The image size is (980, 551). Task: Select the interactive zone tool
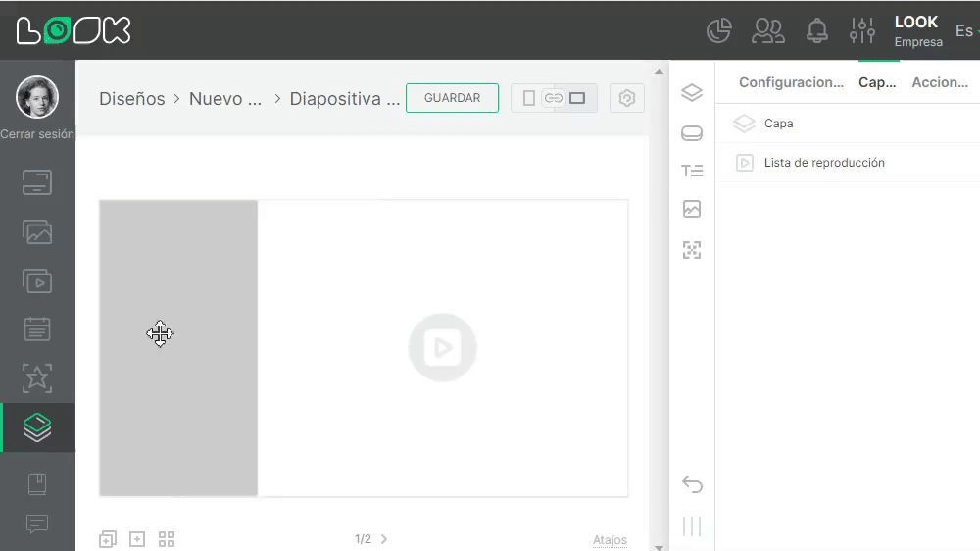pos(692,250)
